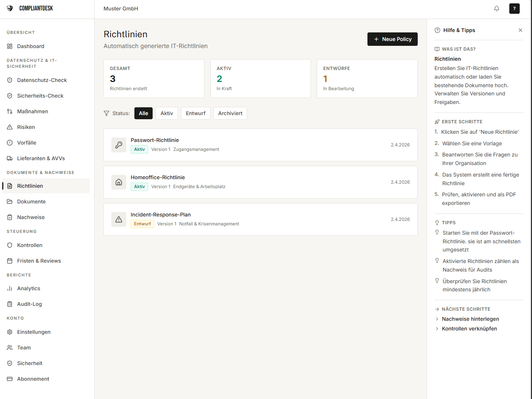Expand the Kontrollen verknüpfen next step
The width and height of the screenshot is (532, 399).
click(469, 329)
